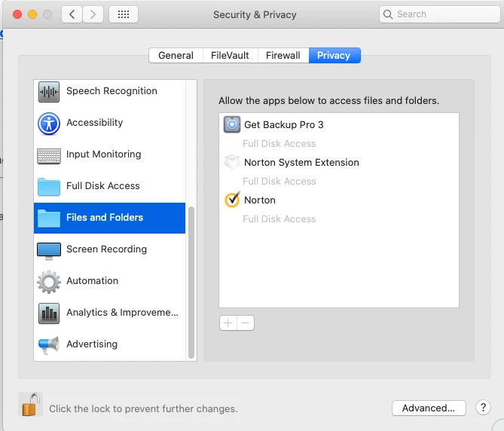Select Norton System Extension name
The height and width of the screenshot is (431, 504).
point(301,163)
